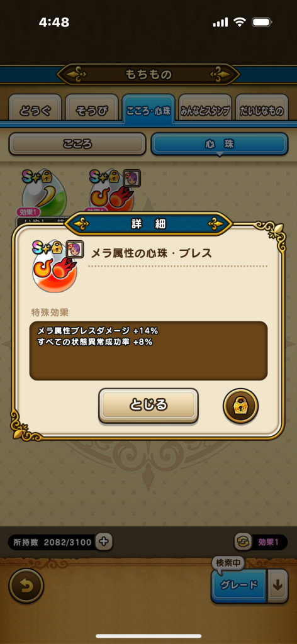The image size is (297, 644).
Task: Tap the round back arrow button
Action: click(x=26, y=586)
